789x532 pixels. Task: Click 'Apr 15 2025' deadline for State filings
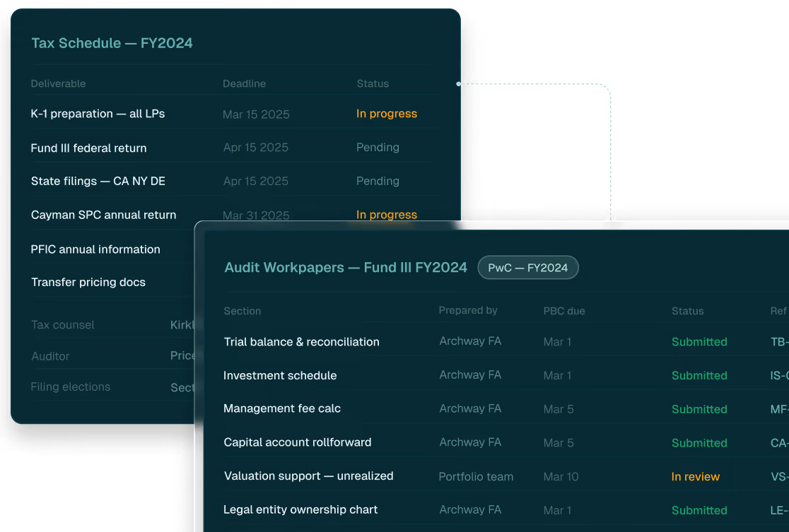256,181
